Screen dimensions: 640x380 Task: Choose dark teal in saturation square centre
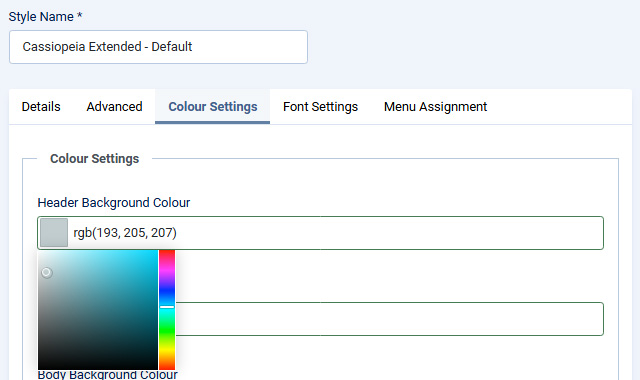(x=98, y=310)
